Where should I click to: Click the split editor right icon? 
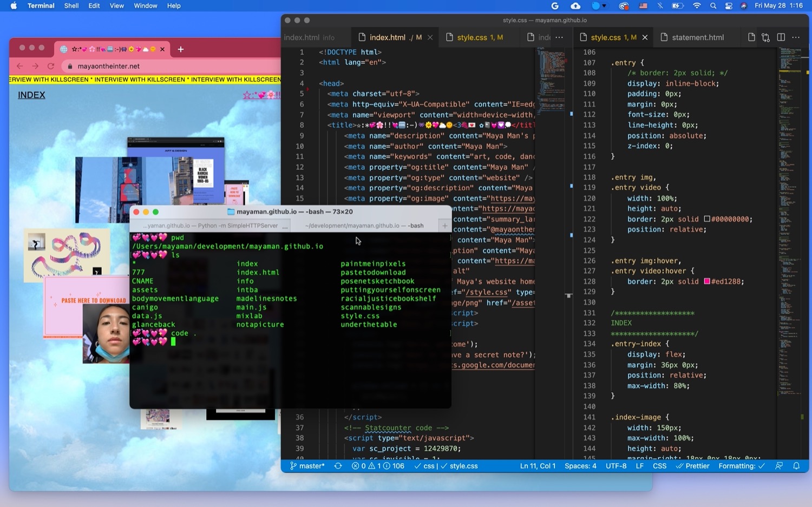(781, 37)
